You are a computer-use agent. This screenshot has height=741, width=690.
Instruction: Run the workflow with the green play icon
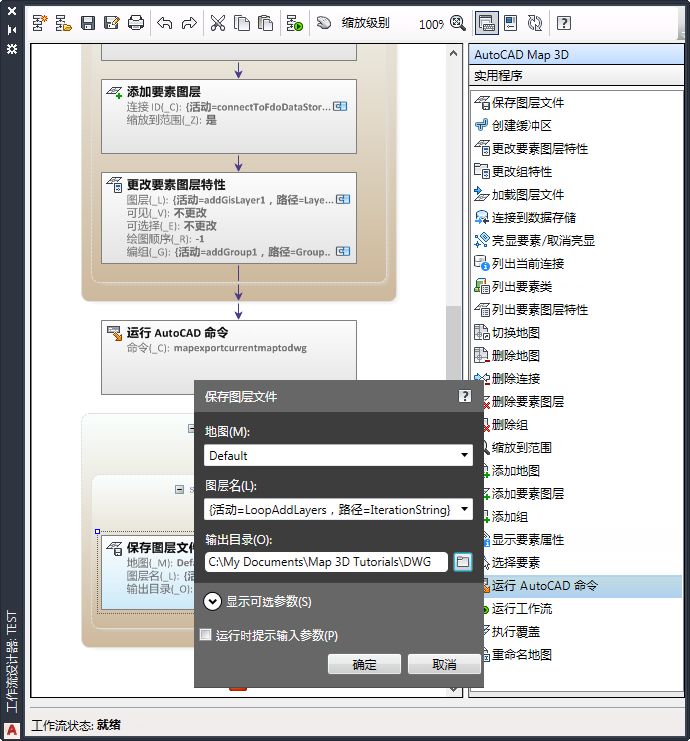(x=294, y=23)
